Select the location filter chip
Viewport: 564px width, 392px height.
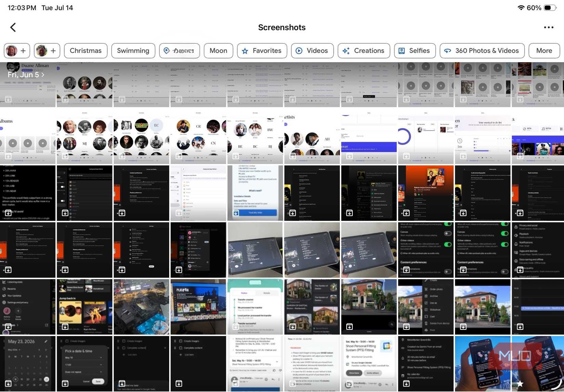coord(179,51)
